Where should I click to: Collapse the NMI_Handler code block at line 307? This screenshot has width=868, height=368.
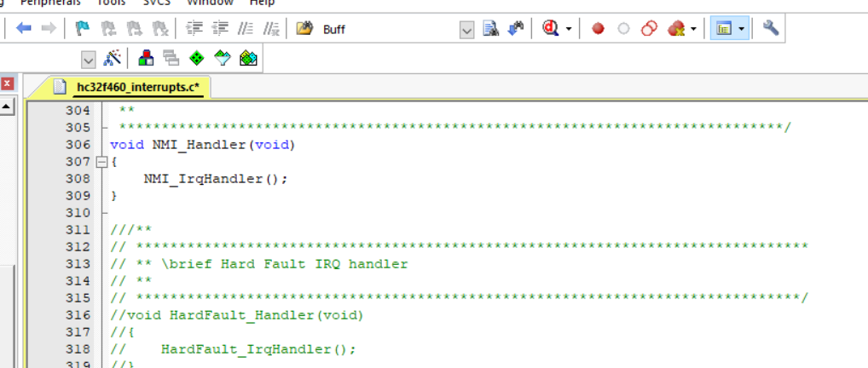pyautogui.click(x=101, y=162)
